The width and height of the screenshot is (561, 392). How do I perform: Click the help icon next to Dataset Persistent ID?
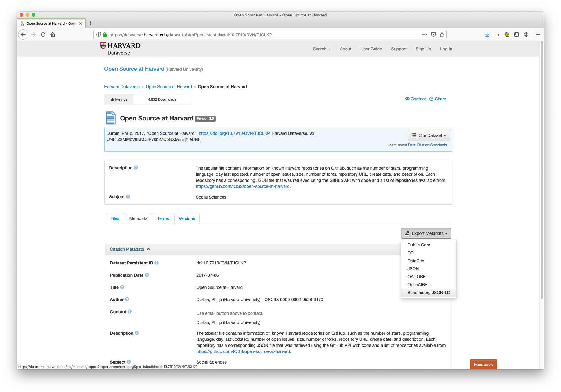(157, 263)
